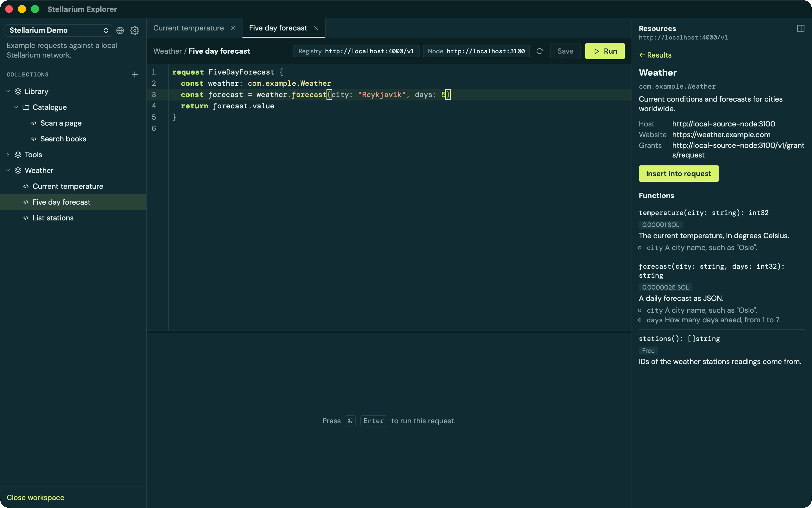Go back via Results link
Viewport: 812px width, 508px height.
tap(655, 55)
